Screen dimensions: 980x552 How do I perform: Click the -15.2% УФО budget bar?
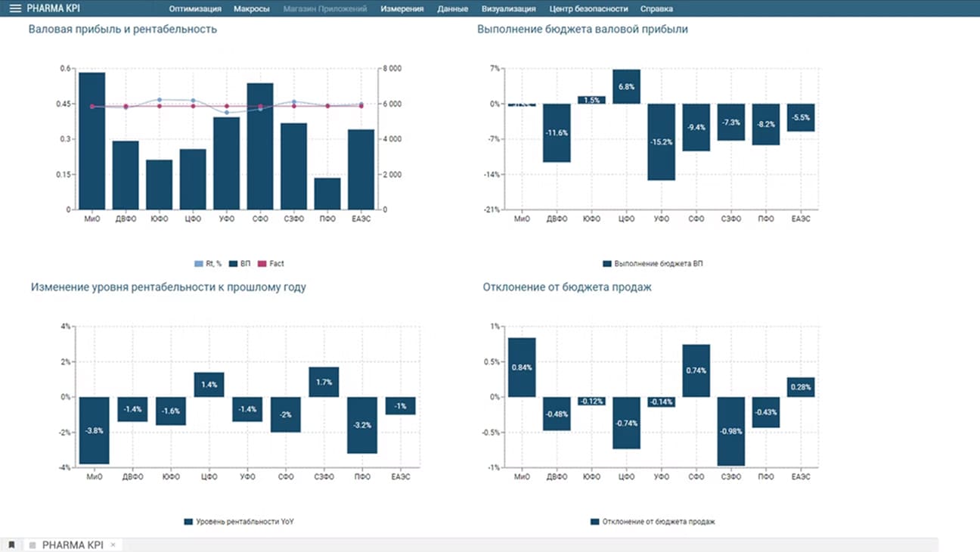coord(662,141)
